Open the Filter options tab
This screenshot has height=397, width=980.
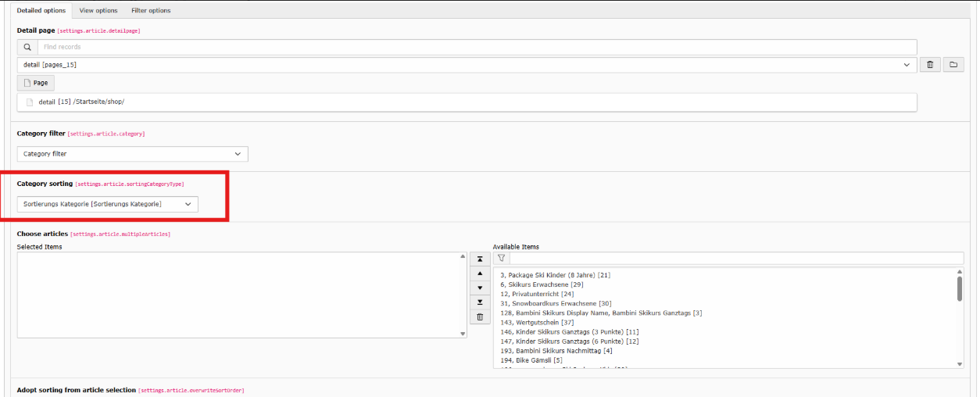pos(151,11)
